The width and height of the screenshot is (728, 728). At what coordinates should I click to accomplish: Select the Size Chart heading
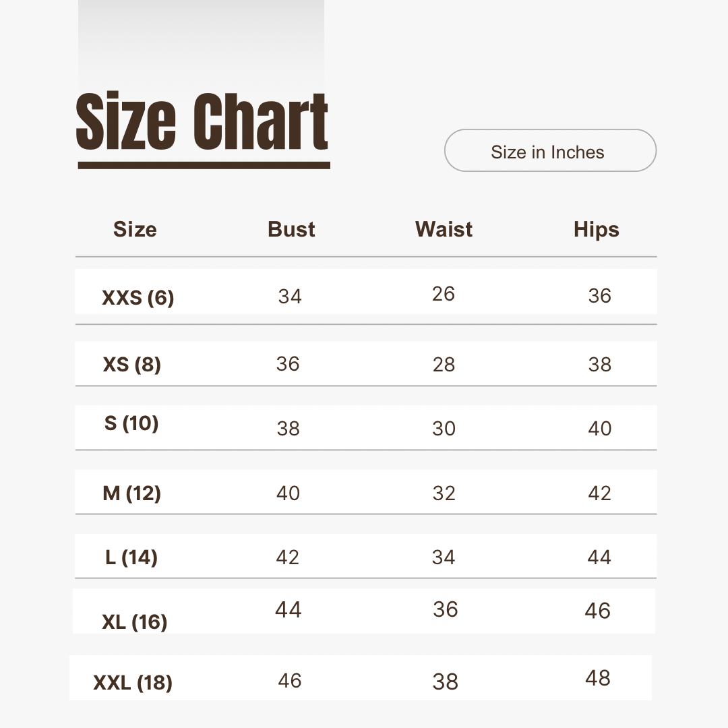point(202,121)
